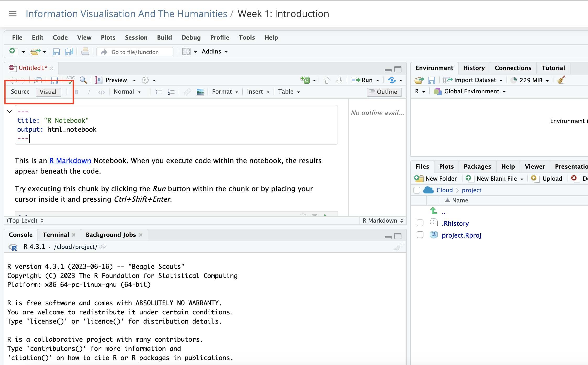
Task: Click the Outline button
Action: click(x=384, y=92)
